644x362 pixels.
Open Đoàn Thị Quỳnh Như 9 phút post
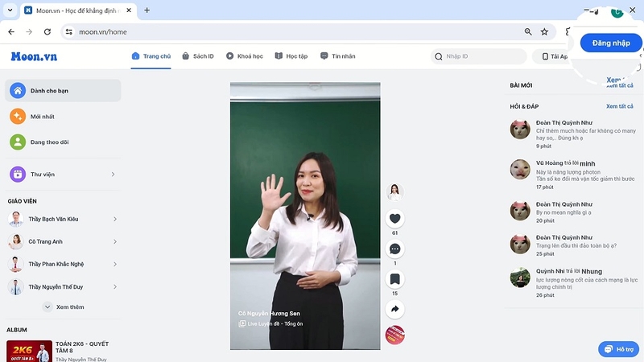coord(573,134)
